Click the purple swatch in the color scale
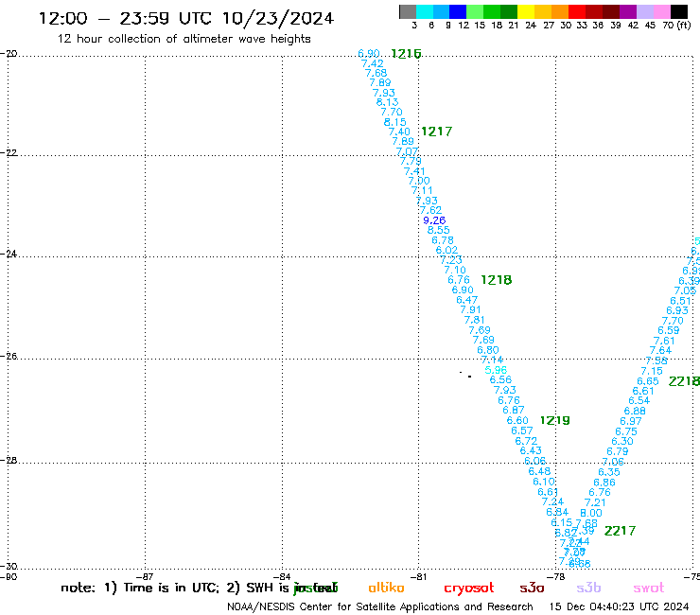700x615 pixels. 628,11
